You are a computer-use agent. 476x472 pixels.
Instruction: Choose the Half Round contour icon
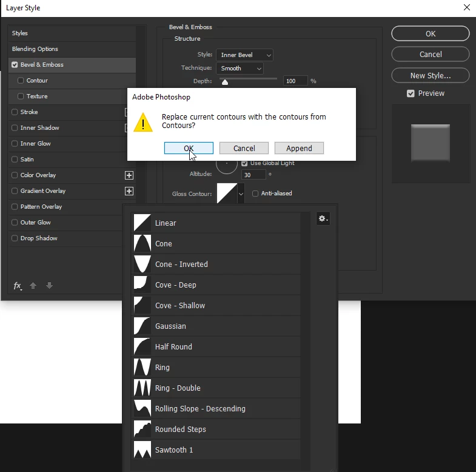(142, 347)
